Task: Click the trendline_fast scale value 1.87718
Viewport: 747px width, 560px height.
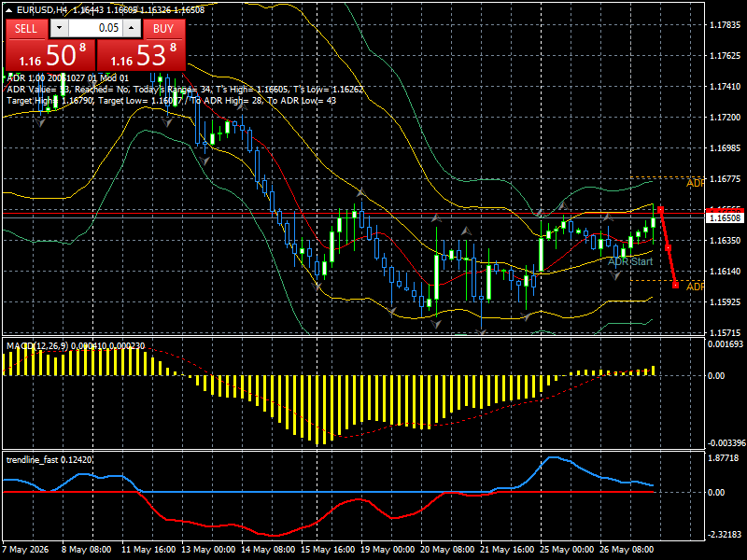Action: [x=724, y=458]
